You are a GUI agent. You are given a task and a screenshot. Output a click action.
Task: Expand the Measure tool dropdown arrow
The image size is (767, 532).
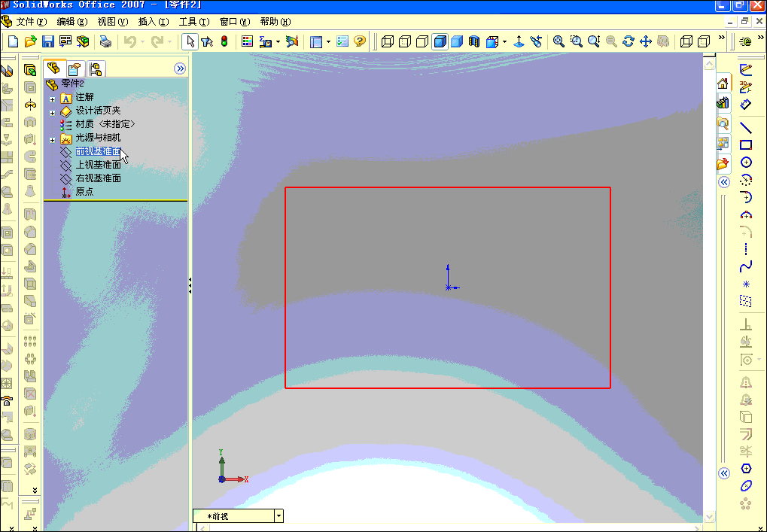coord(278,41)
